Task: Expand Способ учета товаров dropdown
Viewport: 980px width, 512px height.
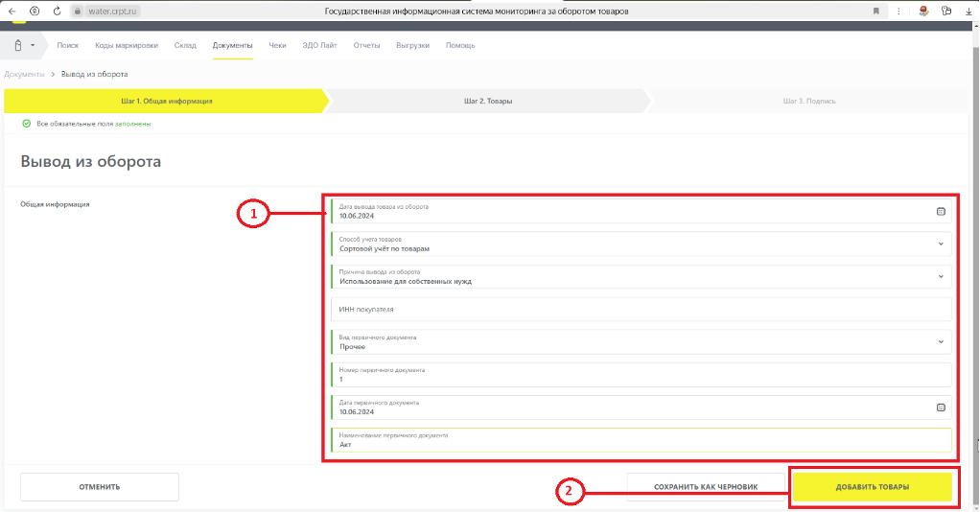Action: [x=941, y=244]
